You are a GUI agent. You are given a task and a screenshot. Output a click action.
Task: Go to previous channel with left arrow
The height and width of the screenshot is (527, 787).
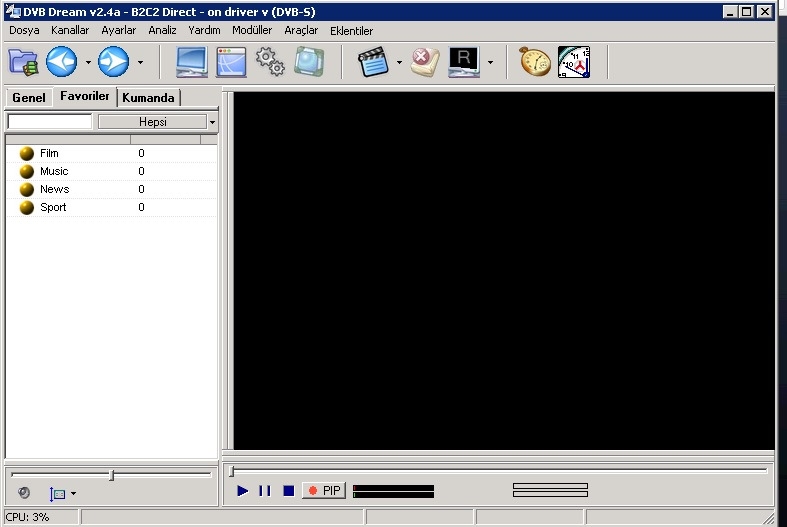tap(62, 62)
